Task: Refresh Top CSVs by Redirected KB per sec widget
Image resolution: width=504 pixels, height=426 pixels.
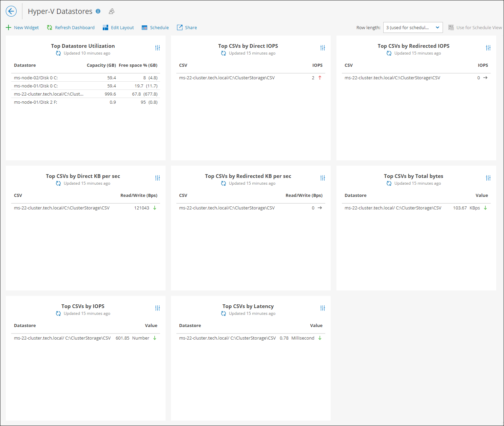Action: click(x=224, y=183)
